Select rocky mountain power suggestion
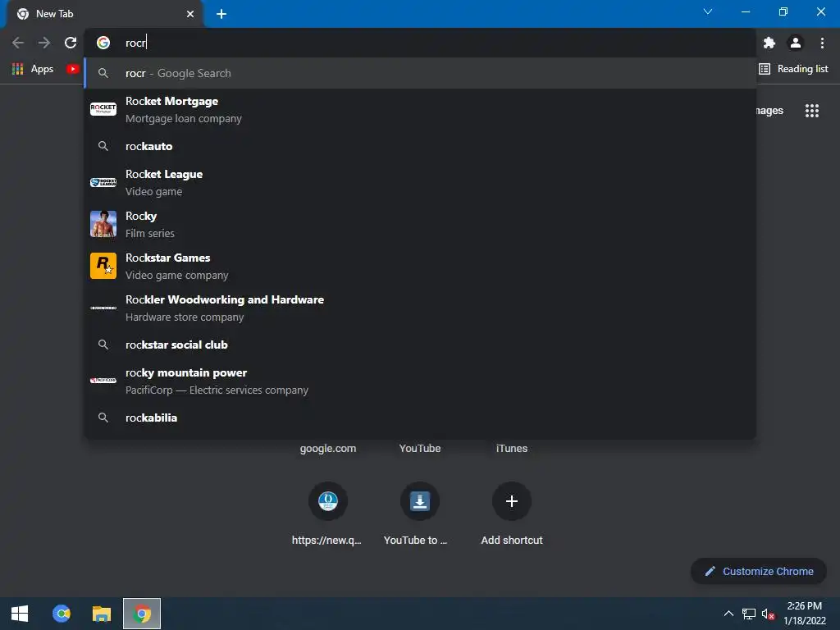 [421, 381]
